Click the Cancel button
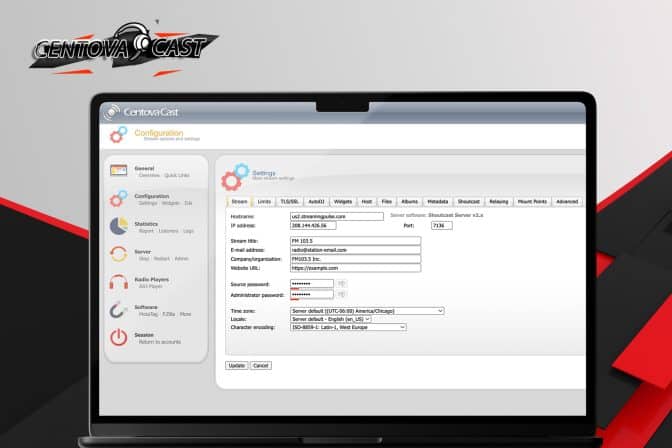This screenshot has width=672, height=448. pyautogui.click(x=261, y=365)
